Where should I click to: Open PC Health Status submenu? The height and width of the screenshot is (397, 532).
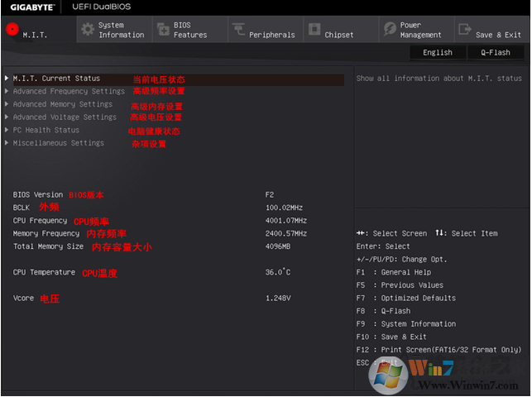point(46,130)
